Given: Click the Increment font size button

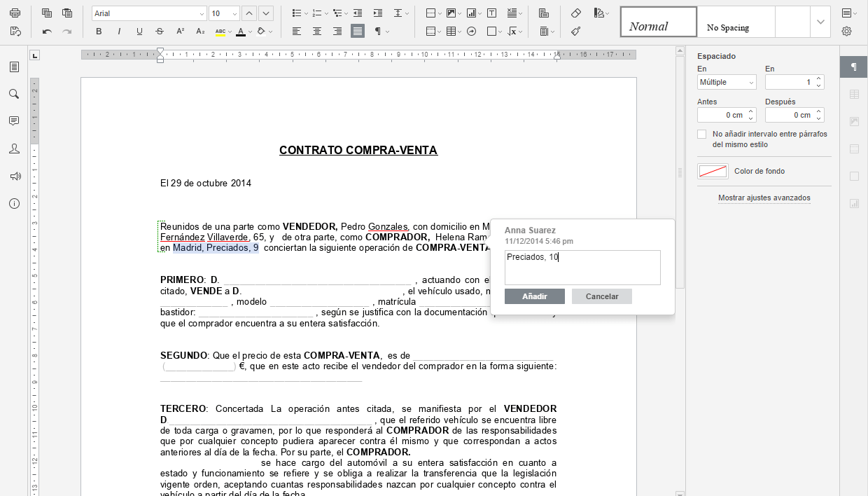Looking at the screenshot, I should pos(249,13).
